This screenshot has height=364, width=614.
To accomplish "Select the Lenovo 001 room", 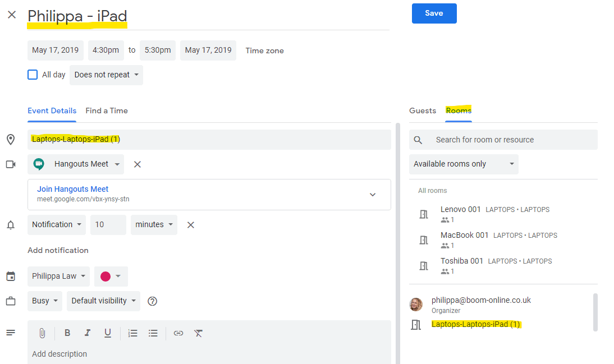I will 460,209.
